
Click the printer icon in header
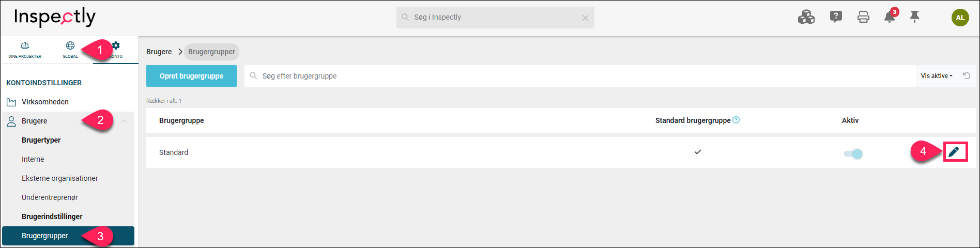863,17
